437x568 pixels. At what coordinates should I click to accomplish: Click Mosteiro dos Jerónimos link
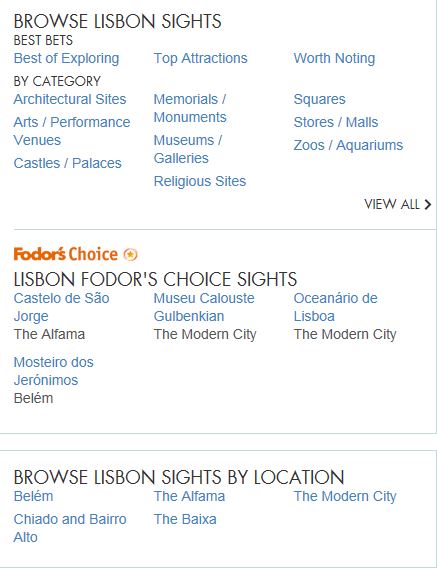pos(54,371)
